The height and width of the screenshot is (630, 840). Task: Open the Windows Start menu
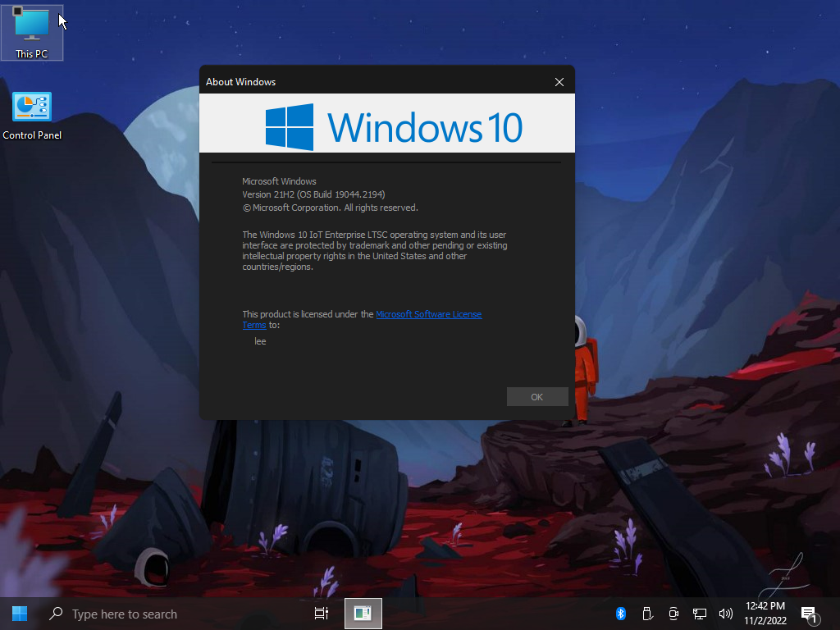[x=20, y=614]
